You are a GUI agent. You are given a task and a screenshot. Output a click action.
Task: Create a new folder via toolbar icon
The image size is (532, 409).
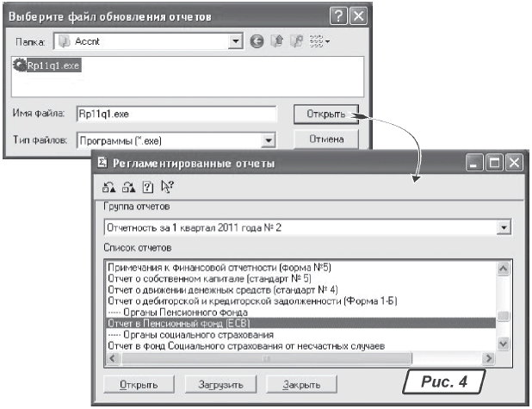pyautogui.click(x=296, y=40)
